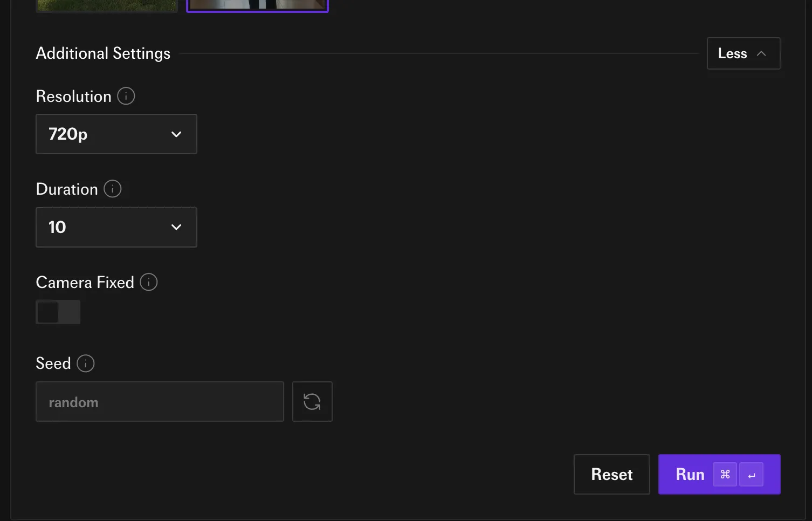Randomize the seed with the refresh icon
The image size is (812, 521).
(x=312, y=402)
